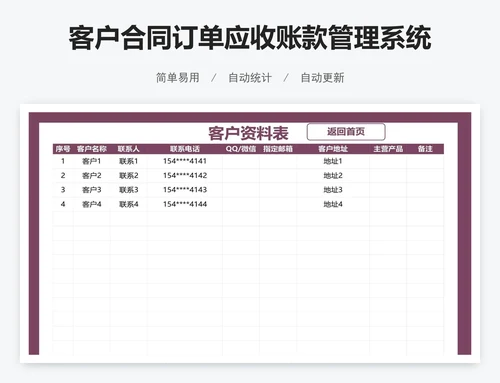Select the 主营产品 column header
Screen dimensions: 500x383
point(388,149)
